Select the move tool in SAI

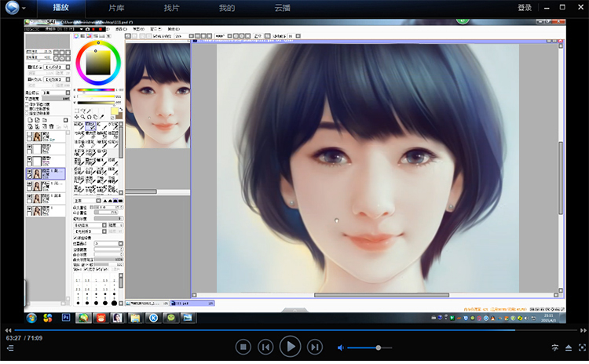(77, 117)
